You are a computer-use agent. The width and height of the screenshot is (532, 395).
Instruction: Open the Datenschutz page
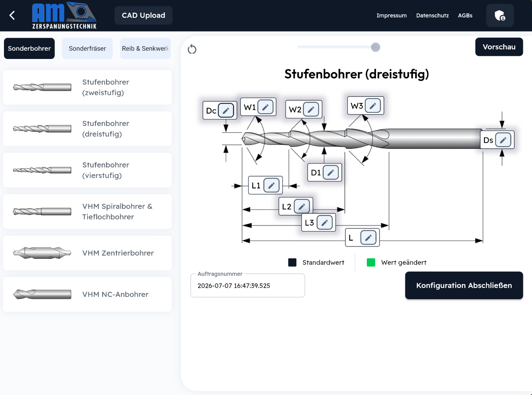point(433,15)
